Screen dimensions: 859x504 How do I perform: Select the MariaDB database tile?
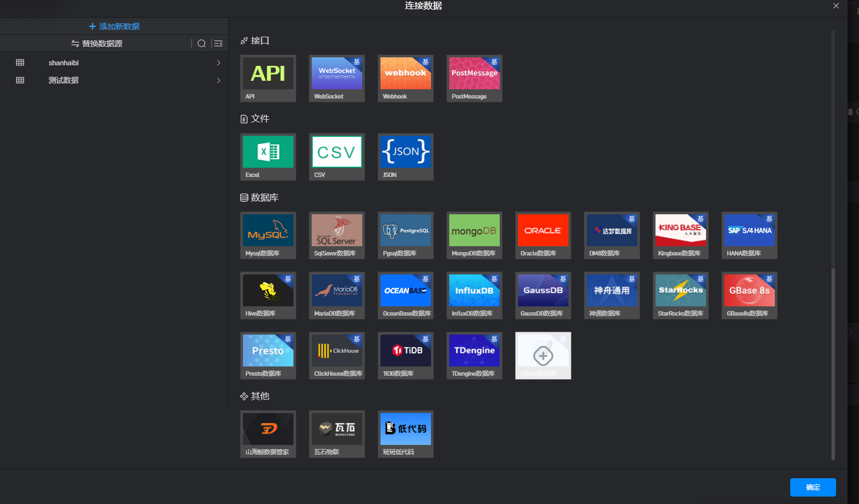click(337, 296)
